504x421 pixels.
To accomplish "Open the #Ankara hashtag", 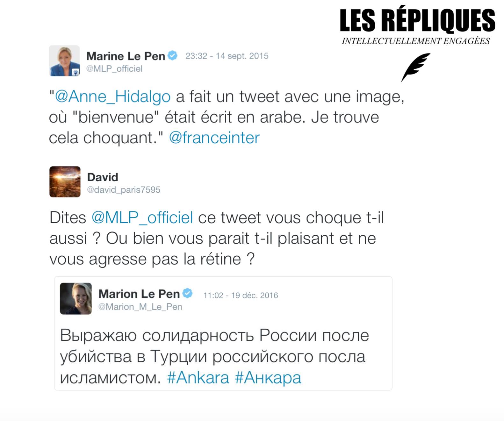I will pos(198,378).
